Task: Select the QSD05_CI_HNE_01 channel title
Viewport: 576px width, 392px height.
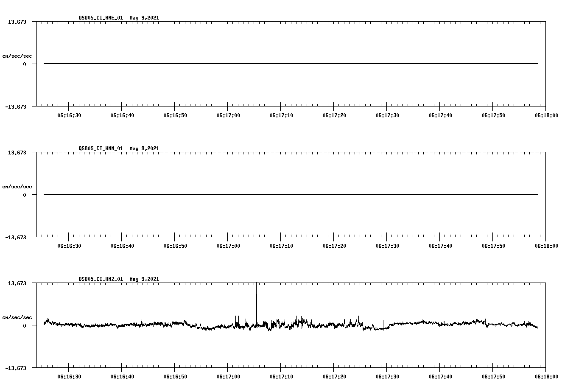Action: pos(101,18)
